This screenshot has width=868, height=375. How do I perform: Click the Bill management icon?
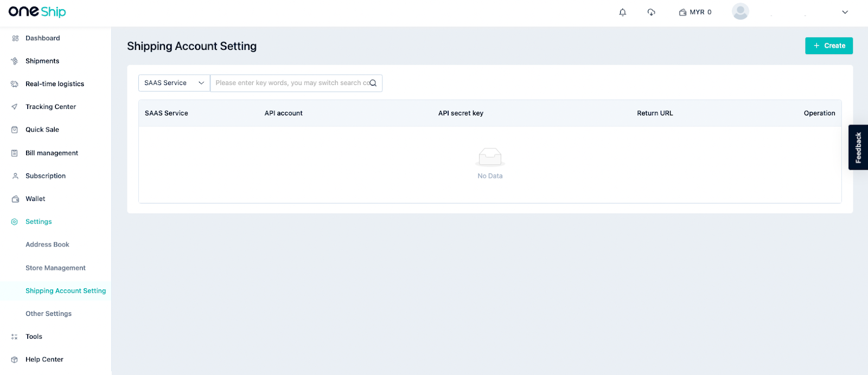point(15,153)
